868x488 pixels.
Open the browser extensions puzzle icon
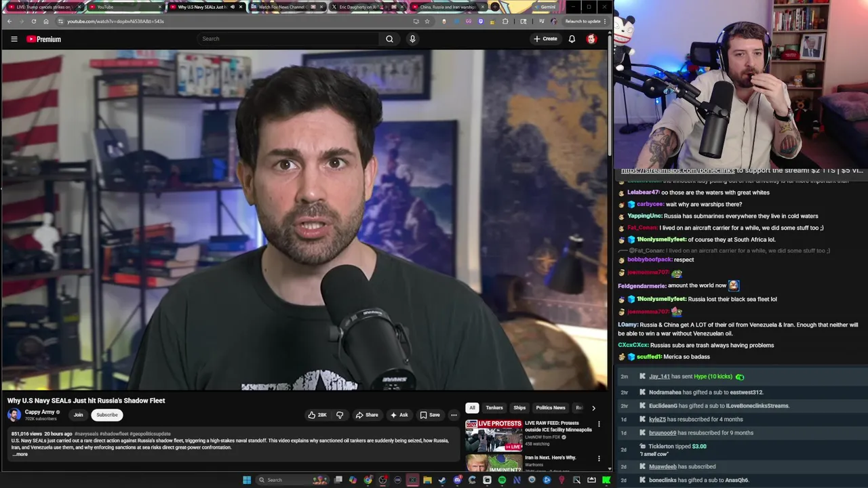click(x=505, y=21)
